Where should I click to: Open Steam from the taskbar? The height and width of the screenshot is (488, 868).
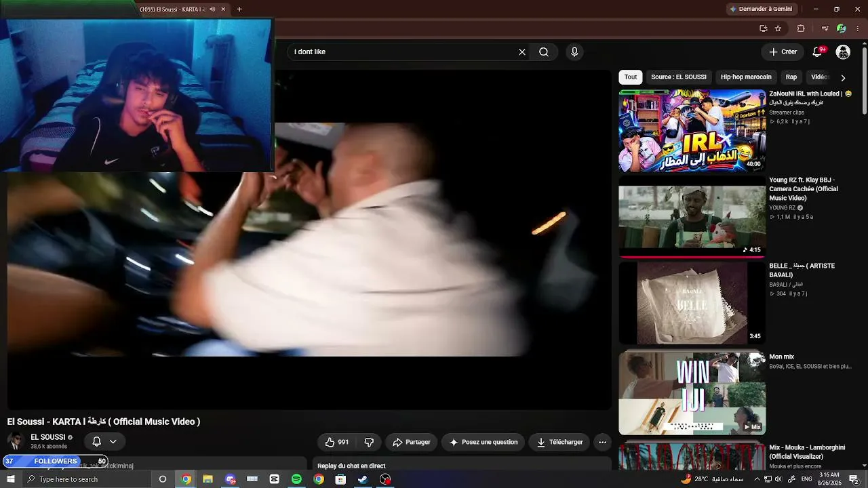[x=363, y=479]
